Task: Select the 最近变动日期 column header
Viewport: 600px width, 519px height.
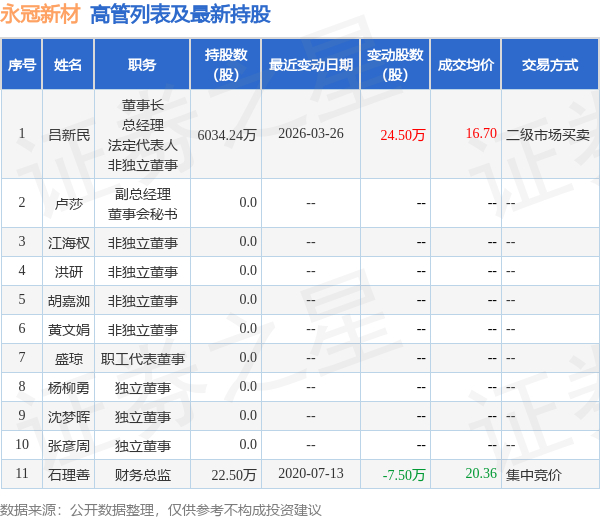Action: tap(311, 64)
